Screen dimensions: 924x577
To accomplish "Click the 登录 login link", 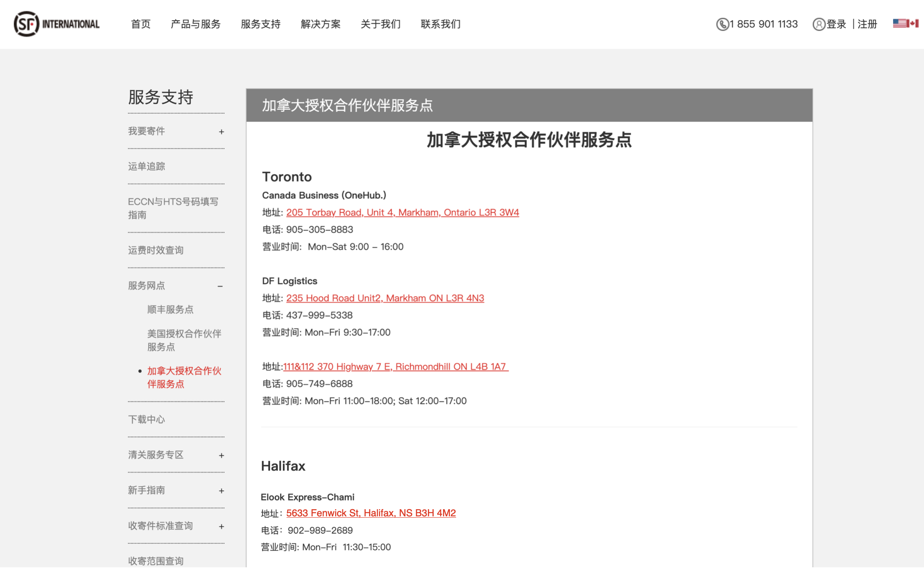I will (x=836, y=24).
